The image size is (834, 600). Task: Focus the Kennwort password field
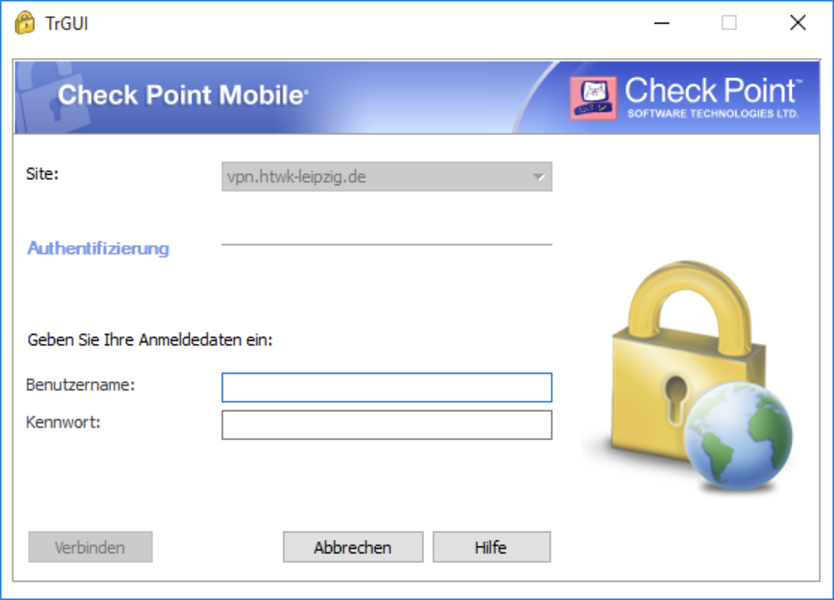click(387, 425)
